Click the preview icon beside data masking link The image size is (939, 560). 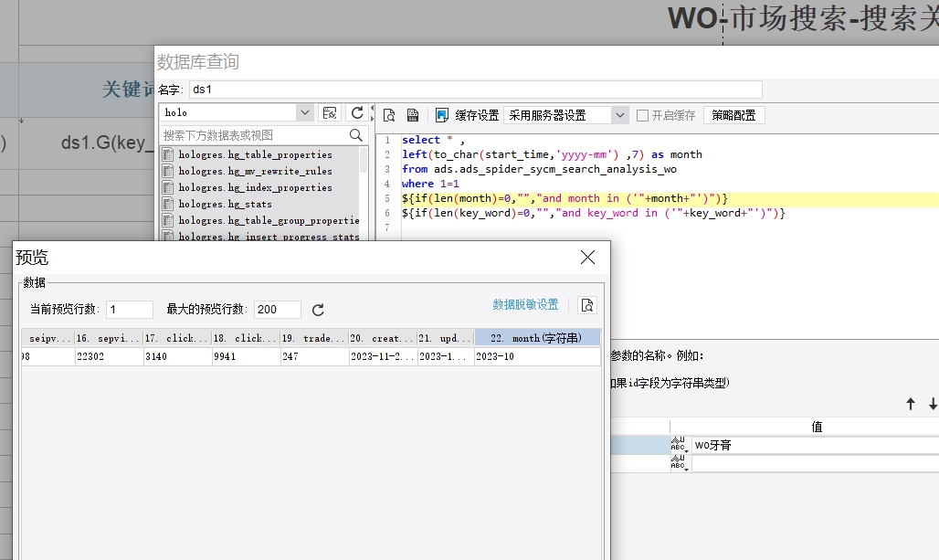point(586,305)
